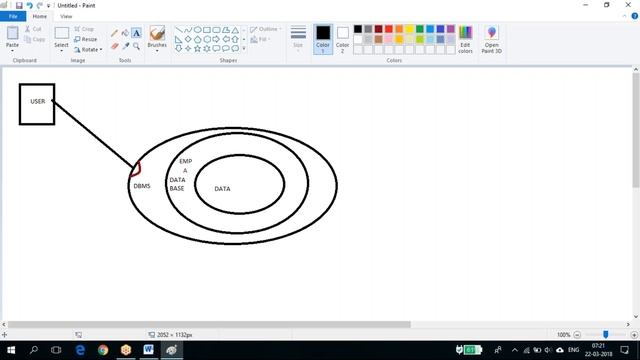Click the Crop button
The image size is (640, 360).
(x=84, y=29)
